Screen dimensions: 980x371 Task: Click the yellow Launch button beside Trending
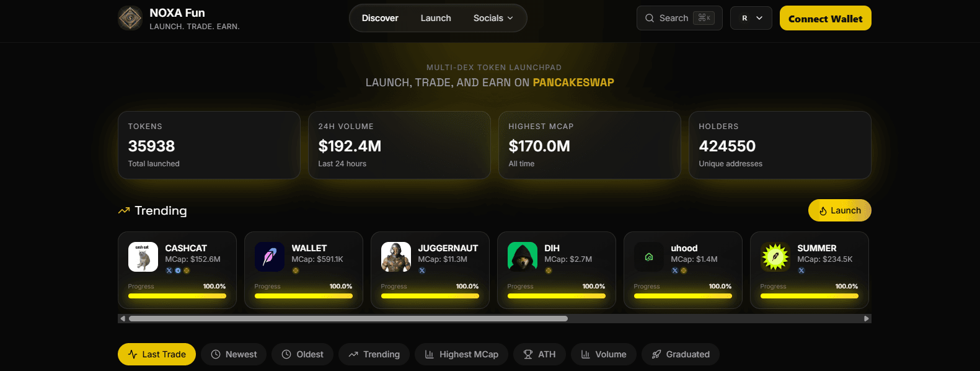(840, 210)
